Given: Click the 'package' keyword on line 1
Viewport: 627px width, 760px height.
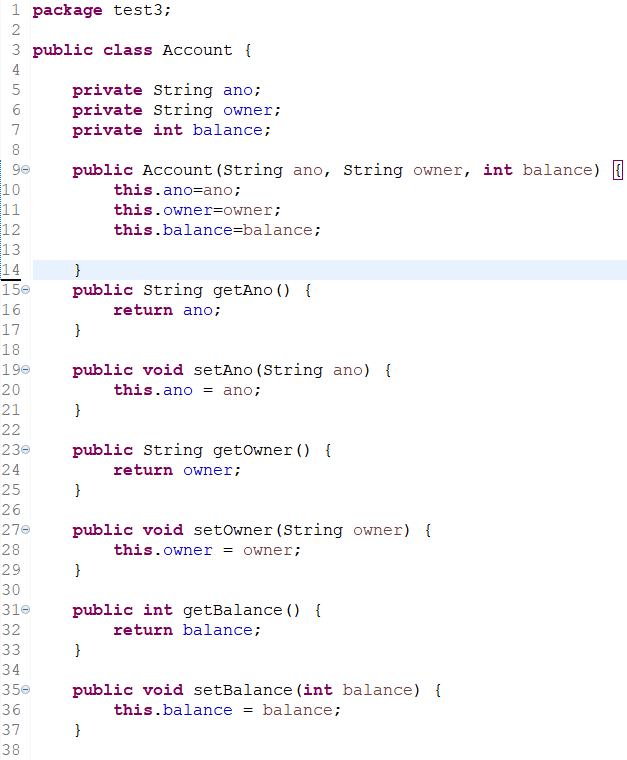Looking at the screenshot, I should tap(67, 11).
